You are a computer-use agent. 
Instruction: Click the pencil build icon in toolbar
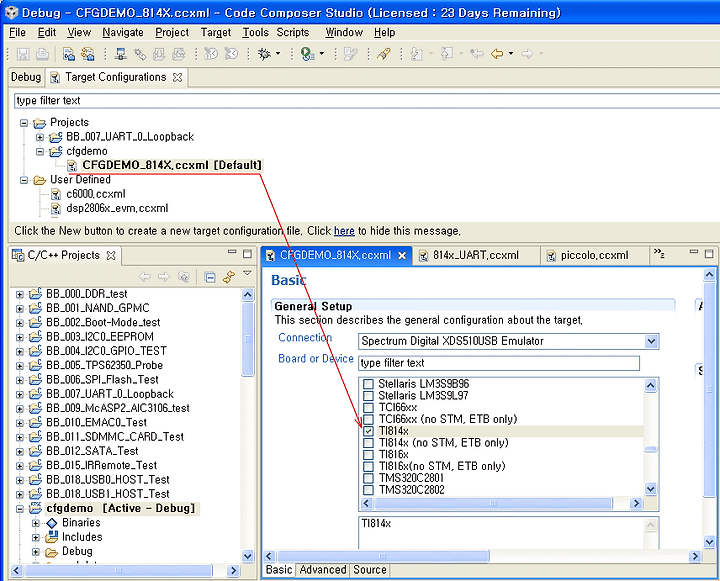[383, 54]
